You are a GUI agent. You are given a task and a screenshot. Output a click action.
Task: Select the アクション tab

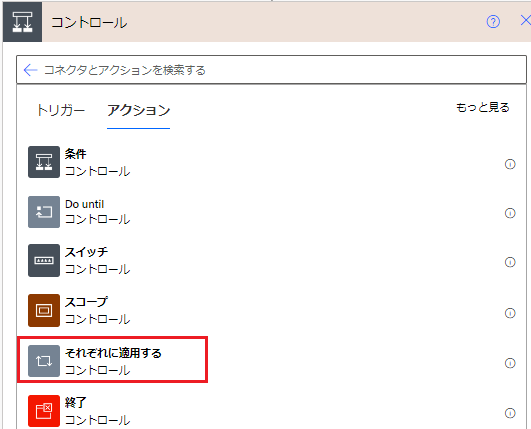tap(139, 110)
